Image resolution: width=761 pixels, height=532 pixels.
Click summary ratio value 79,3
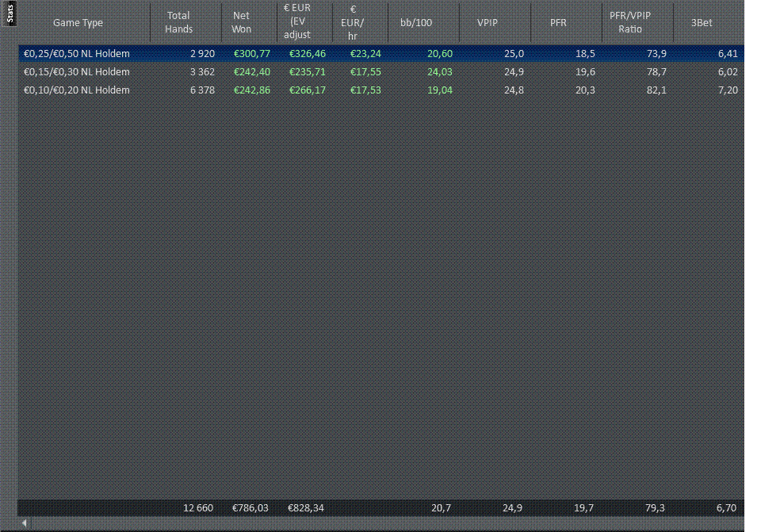pos(656,507)
